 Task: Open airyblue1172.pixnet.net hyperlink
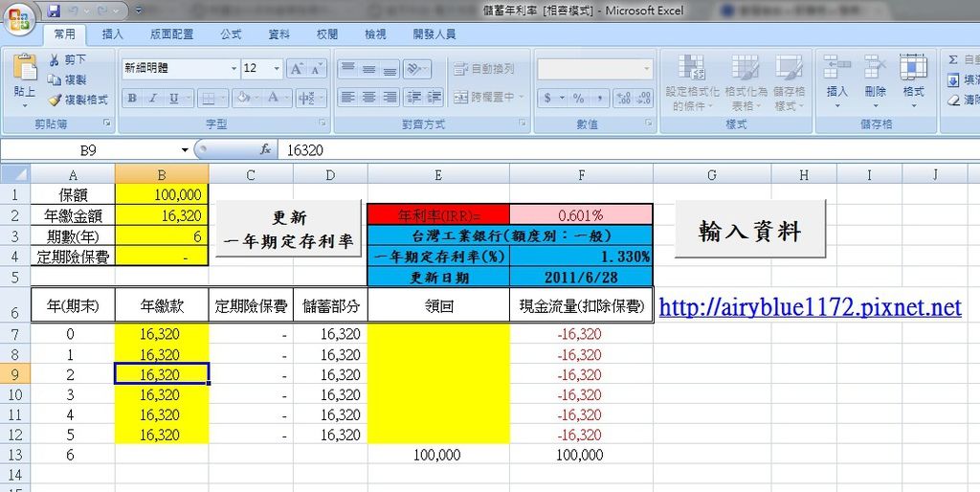click(810, 307)
